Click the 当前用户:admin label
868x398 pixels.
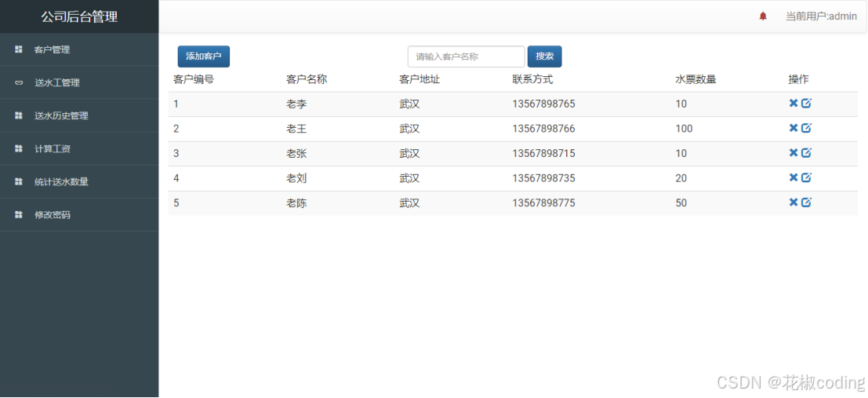click(821, 16)
